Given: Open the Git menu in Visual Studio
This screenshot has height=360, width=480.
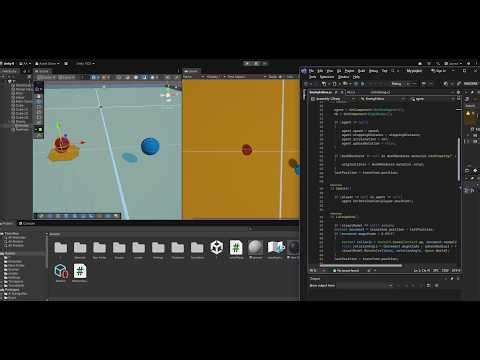Looking at the screenshot, I should click(339, 71).
